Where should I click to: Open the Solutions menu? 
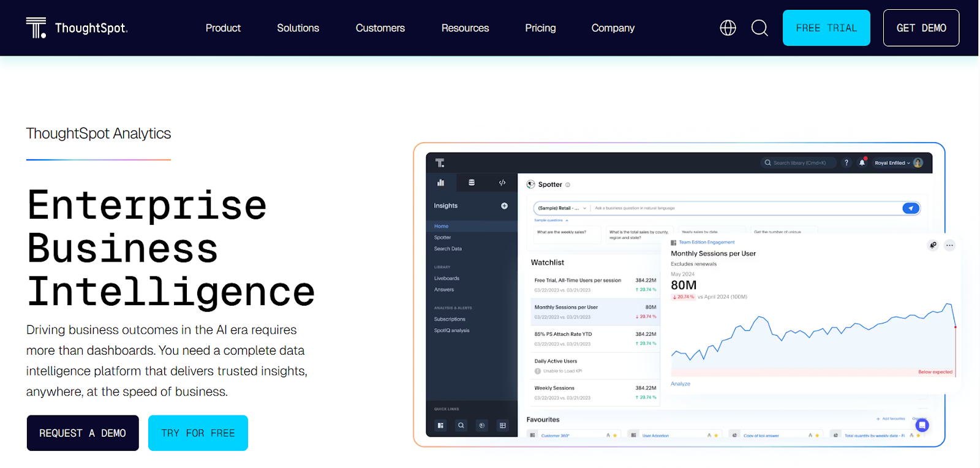pos(298,28)
